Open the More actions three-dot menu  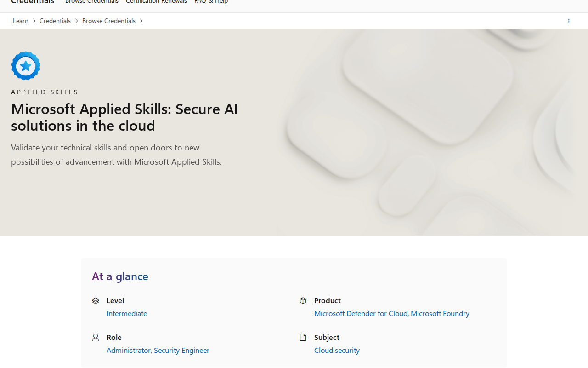tap(569, 21)
